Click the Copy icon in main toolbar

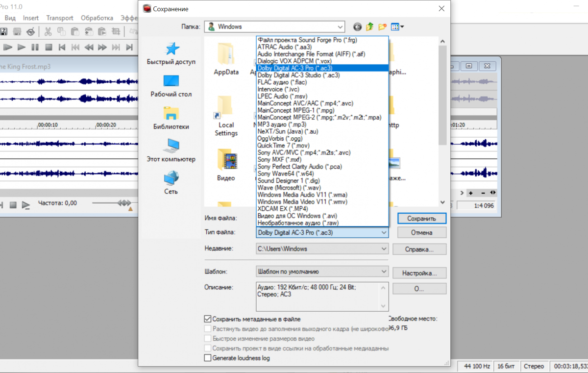point(61,31)
